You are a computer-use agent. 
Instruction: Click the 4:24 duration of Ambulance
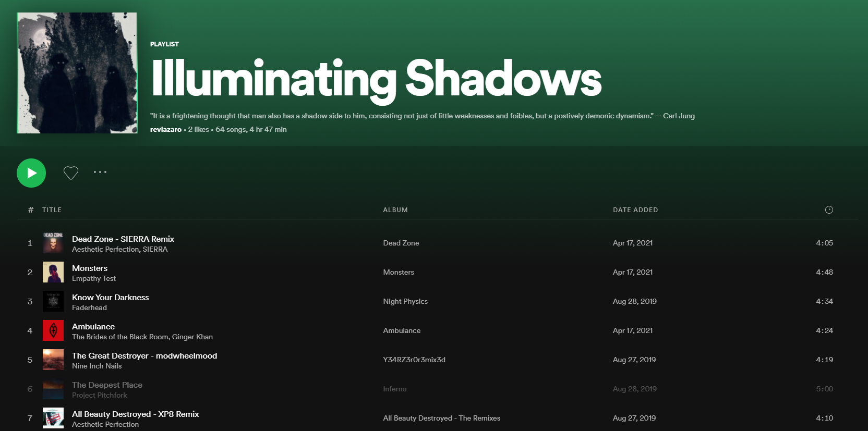coord(824,330)
